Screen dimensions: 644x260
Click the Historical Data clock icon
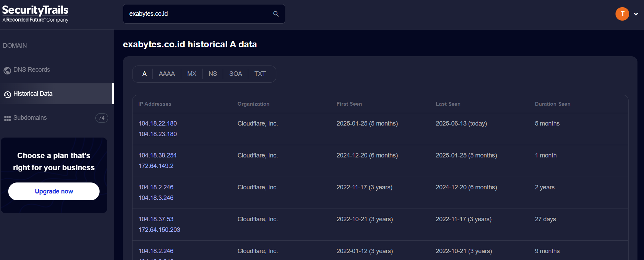[x=7, y=94]
